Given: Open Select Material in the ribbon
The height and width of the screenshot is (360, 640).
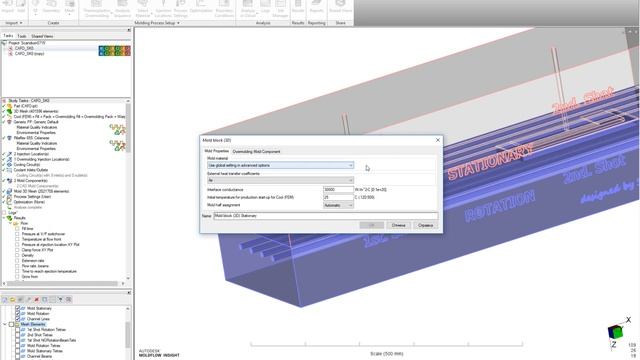Looking at the screenshot, I should pyautogui.click(x=143, y=8).
